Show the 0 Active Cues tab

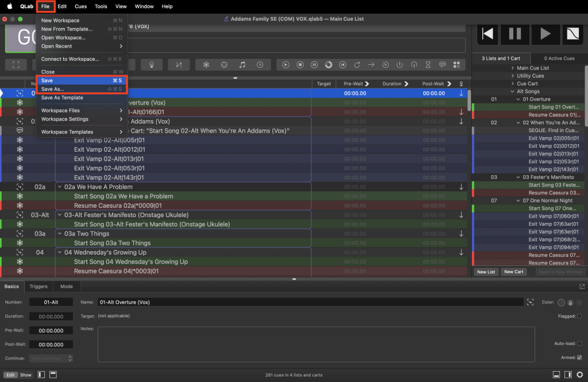click(x=559, y=59)
